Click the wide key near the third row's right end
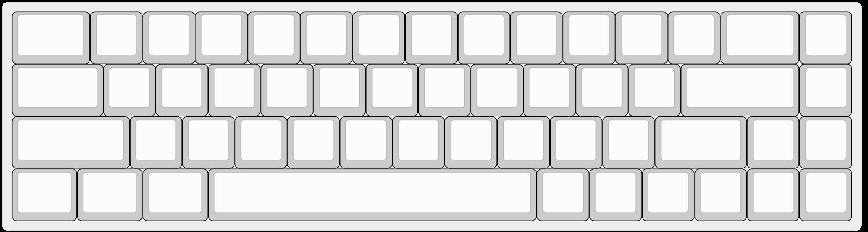Image resolution: width=868 pixels, height=232 pixels. [701, 142]
